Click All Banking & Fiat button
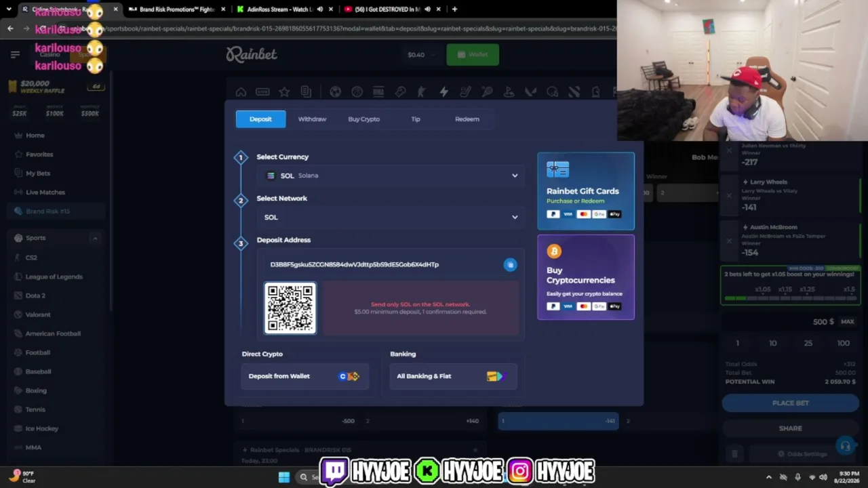Viewport: 868px width, 488px height. click(453, 376)
